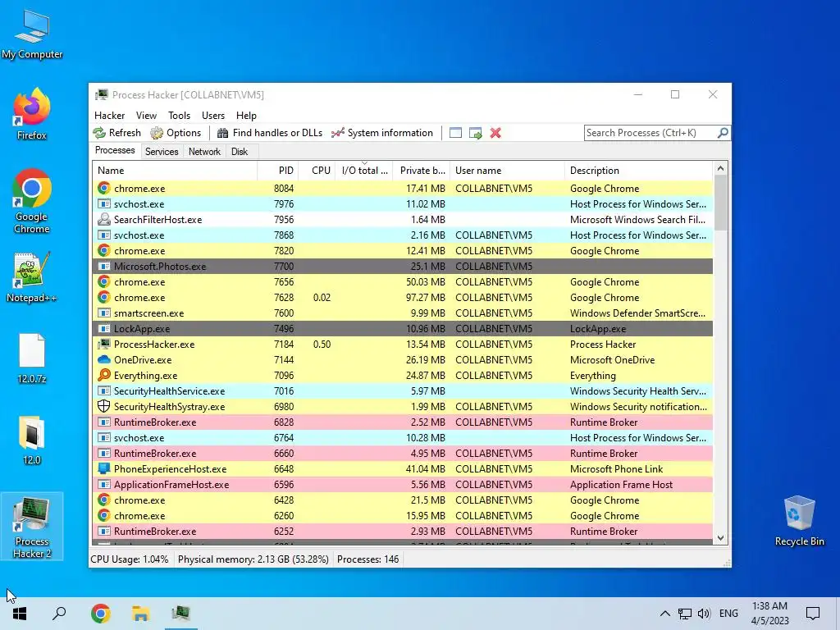Select the Recycle Bin desktop icon
The width and height of the screenshot is (840, 630).
tap(799, 520)
